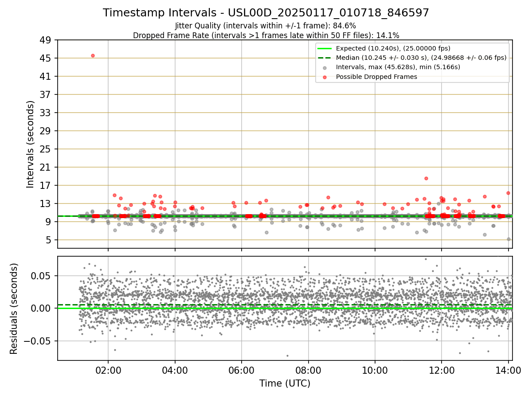The height and width of the screenshot is (399, 532).
Task: Click the solid green line sample in legend
Action: (325, 48)
